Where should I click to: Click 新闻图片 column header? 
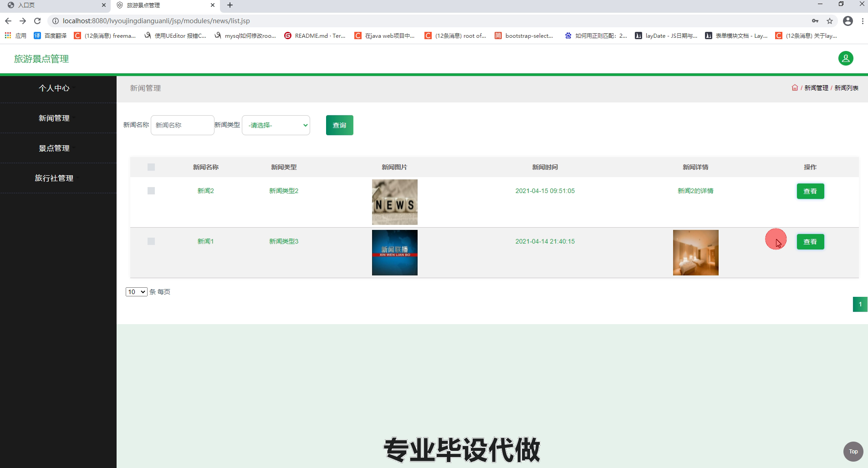pos(394,167)
